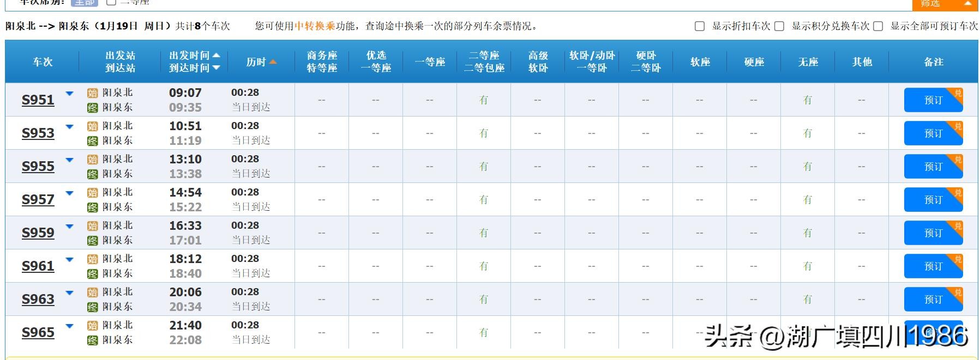Toggle the 显示积分兑换车次 checkbox
Image resolution: width=980 pixels, height=360 pixels.
779,26
